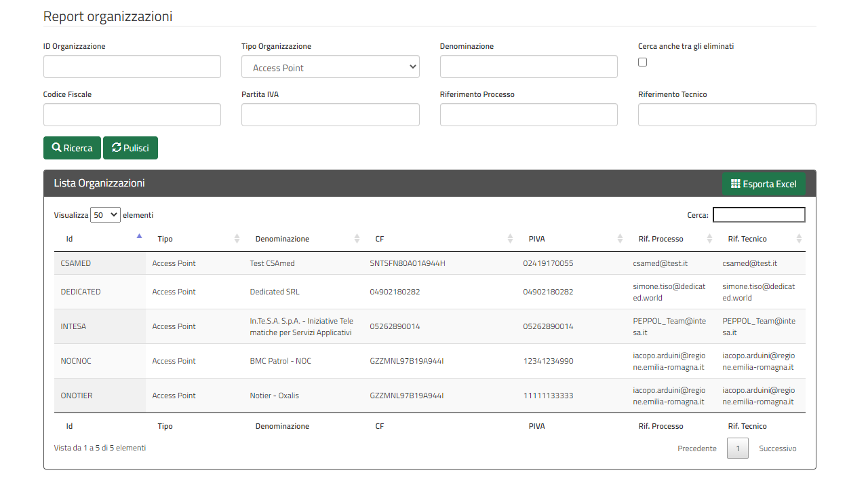Focus the ID Organizzazione input field
Screen dimensions: 868x479
[132, 66]
